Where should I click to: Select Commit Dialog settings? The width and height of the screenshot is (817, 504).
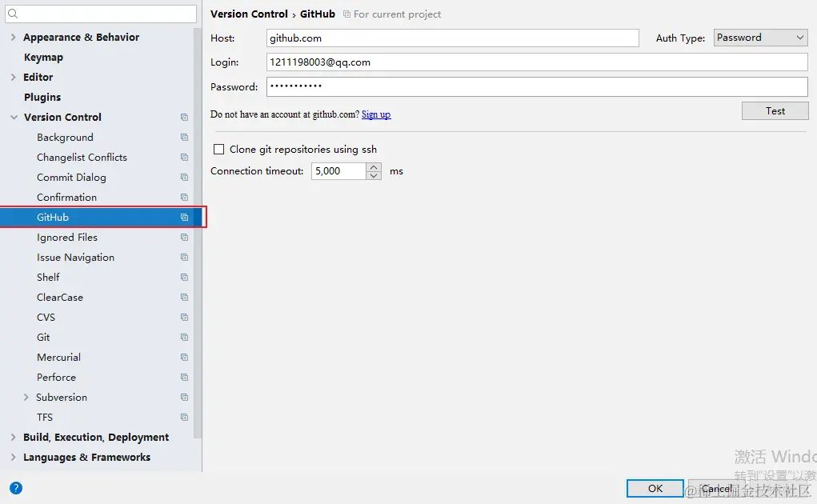point(71,177)
